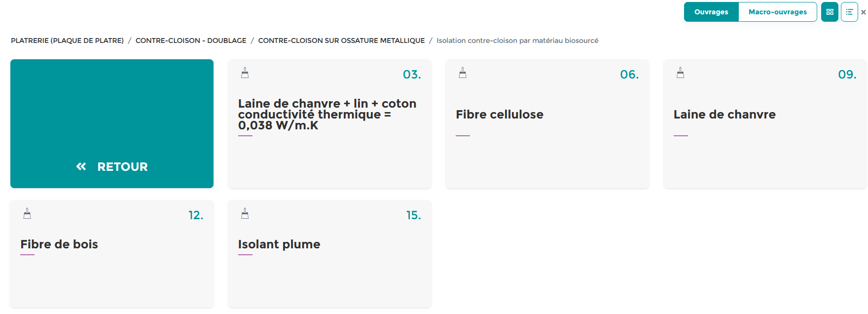The width and height of the screenshot is (868, 314).
Task: Click the paintbrush icon on the Laine de chanvre card
Action: [681, 73]
